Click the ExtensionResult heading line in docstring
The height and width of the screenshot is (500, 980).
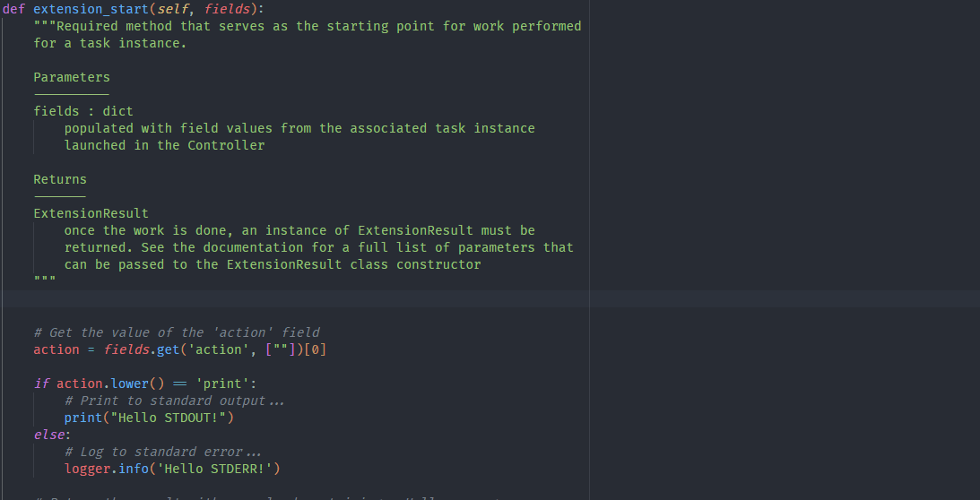pos(91,213)
